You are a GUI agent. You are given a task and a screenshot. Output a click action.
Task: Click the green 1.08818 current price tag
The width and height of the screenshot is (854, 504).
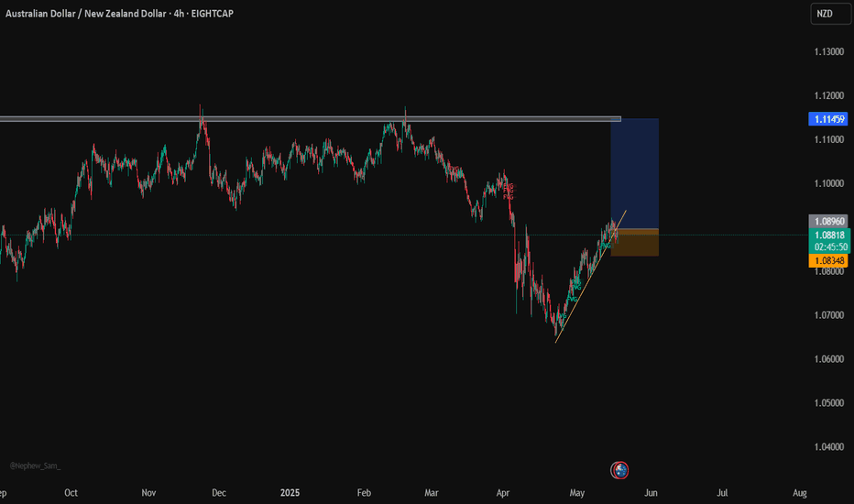(x=829, y=235)
